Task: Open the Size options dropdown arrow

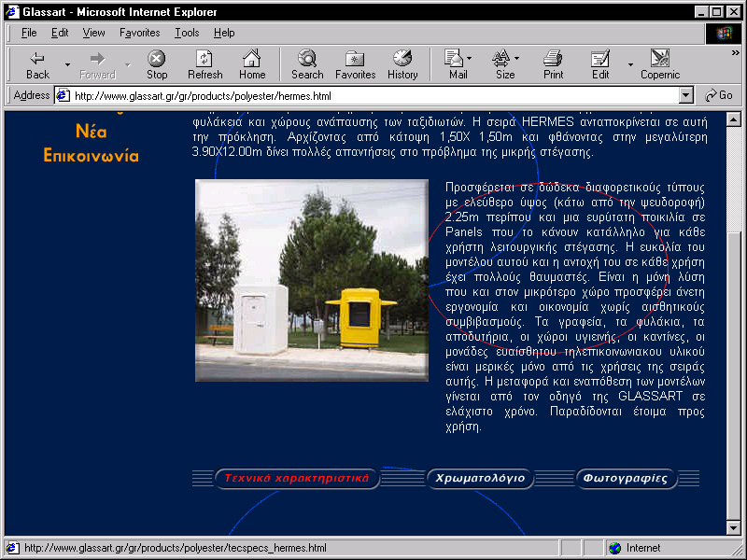Action: (517, 58)
